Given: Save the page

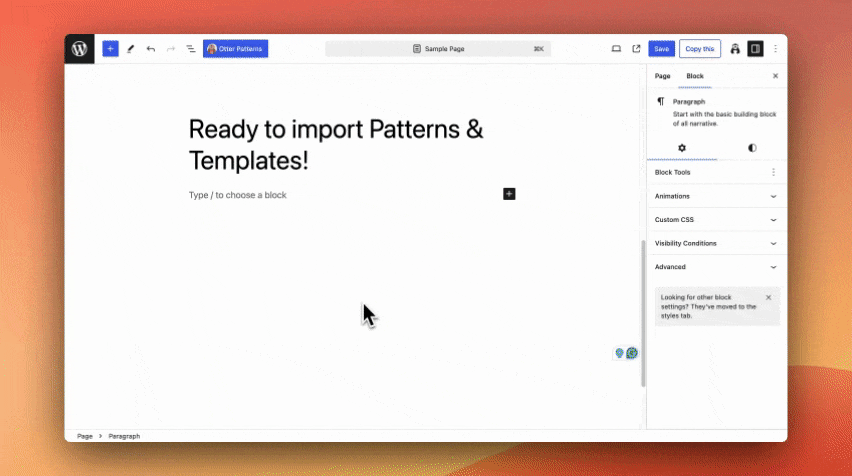Looking at the screenshot, I should click(661, 49).
